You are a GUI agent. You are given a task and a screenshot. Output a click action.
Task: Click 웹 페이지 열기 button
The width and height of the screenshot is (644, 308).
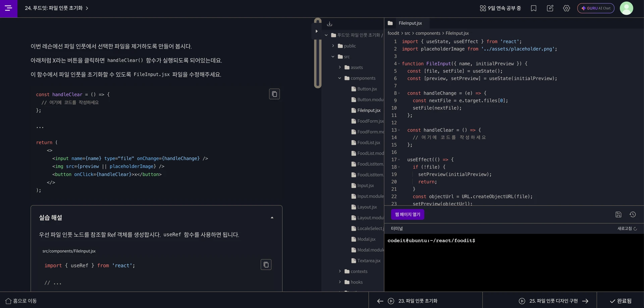[408, 214]
